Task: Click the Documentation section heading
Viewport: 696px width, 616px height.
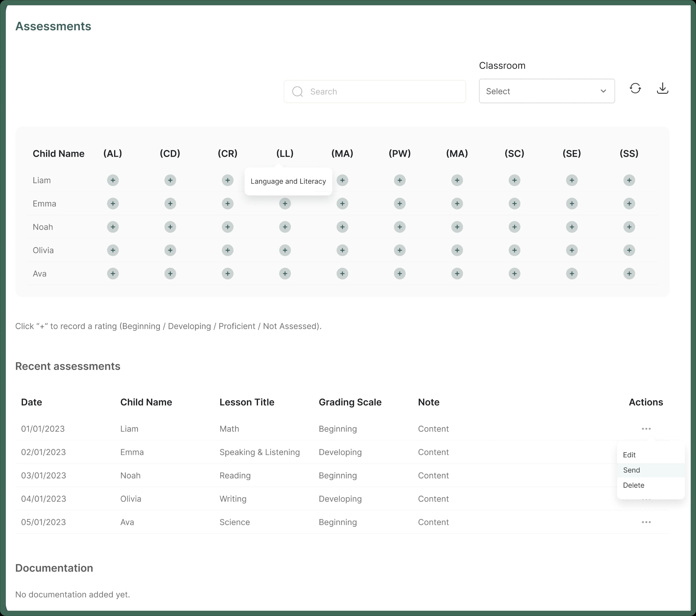Action: pos(54,568)
